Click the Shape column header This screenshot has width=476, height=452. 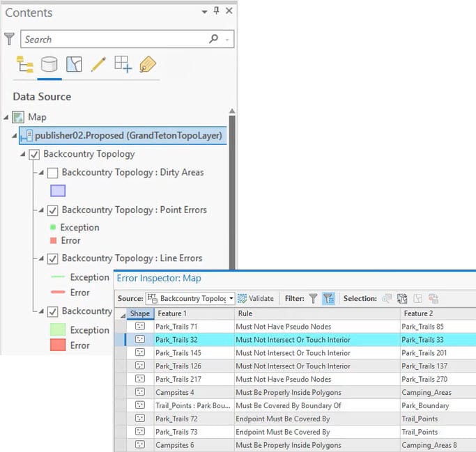coord(140,313)
